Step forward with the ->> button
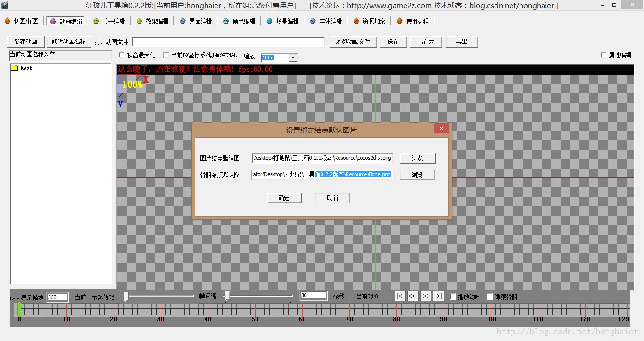644x341 pixels. 426,296
